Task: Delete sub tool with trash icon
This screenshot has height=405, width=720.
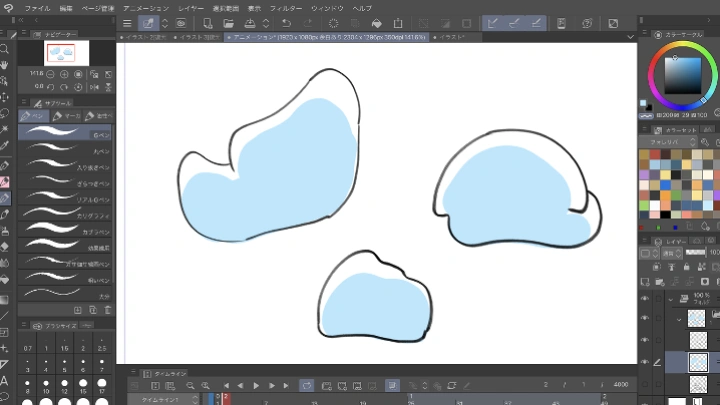Action: pyautogui.click(x=108, y=310)
